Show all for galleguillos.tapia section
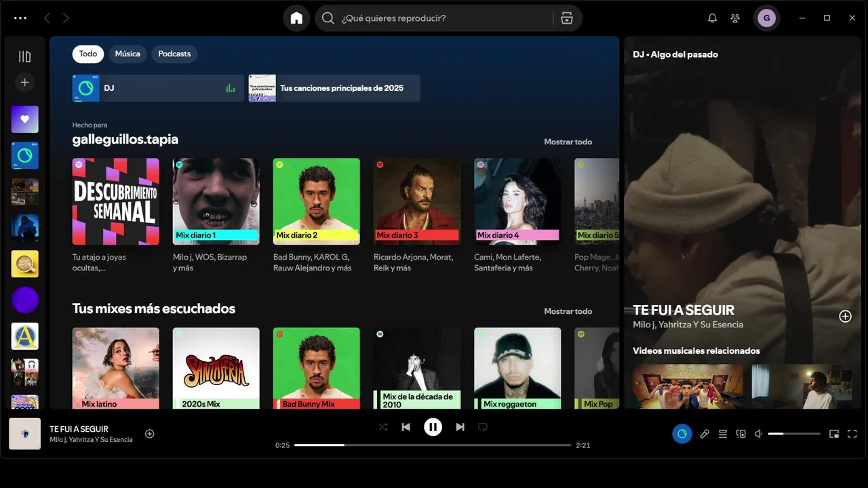The height and width of the screenshot is (488, 868). (x=568, y=142)
